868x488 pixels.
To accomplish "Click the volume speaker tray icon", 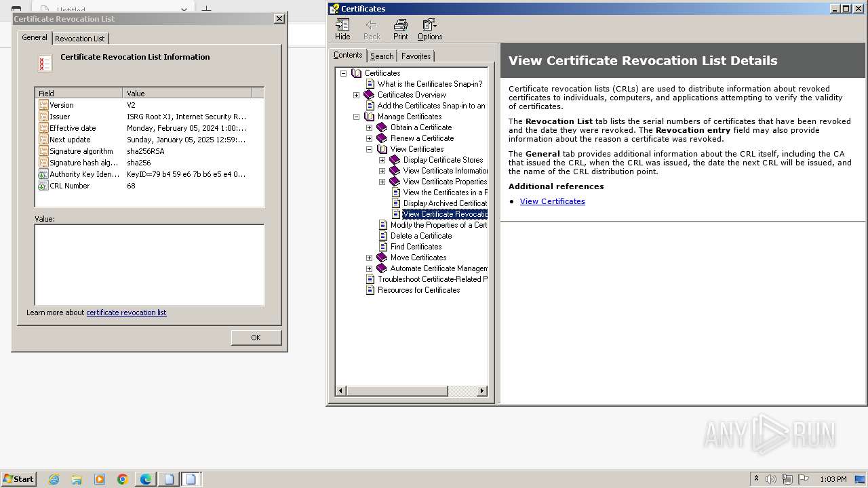I will pos(771,479).
